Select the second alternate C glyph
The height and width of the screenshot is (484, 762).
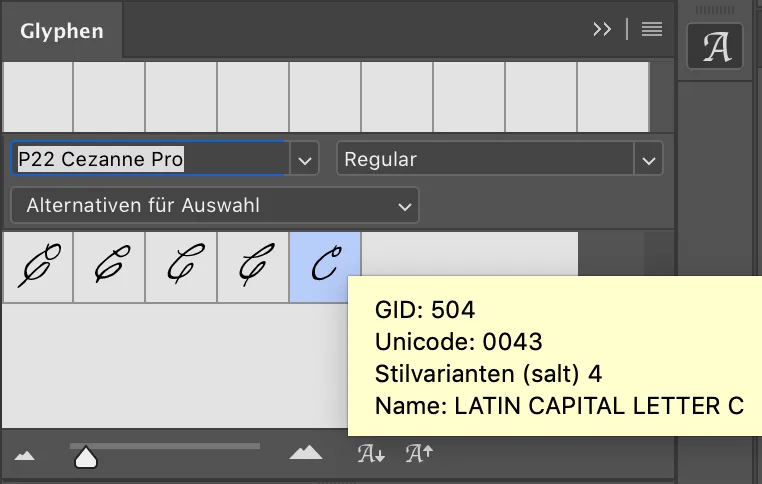click(x=109, y=267)
